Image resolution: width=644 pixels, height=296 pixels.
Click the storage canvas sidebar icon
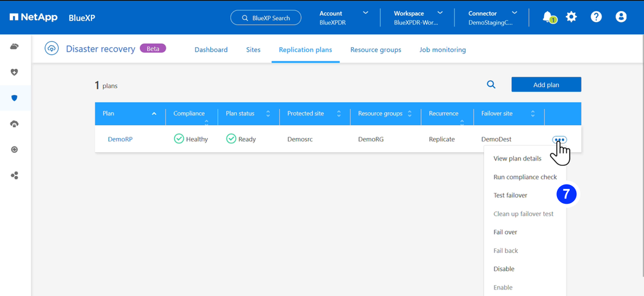15,46
